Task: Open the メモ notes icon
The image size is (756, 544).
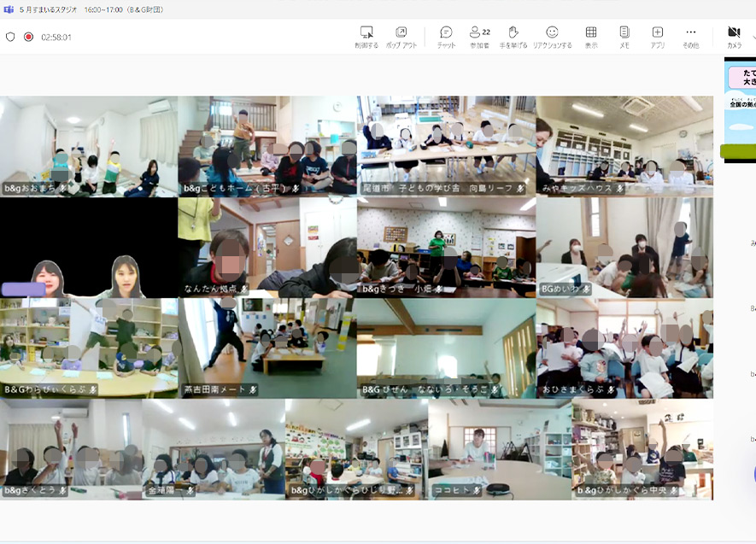Action: 624,36
